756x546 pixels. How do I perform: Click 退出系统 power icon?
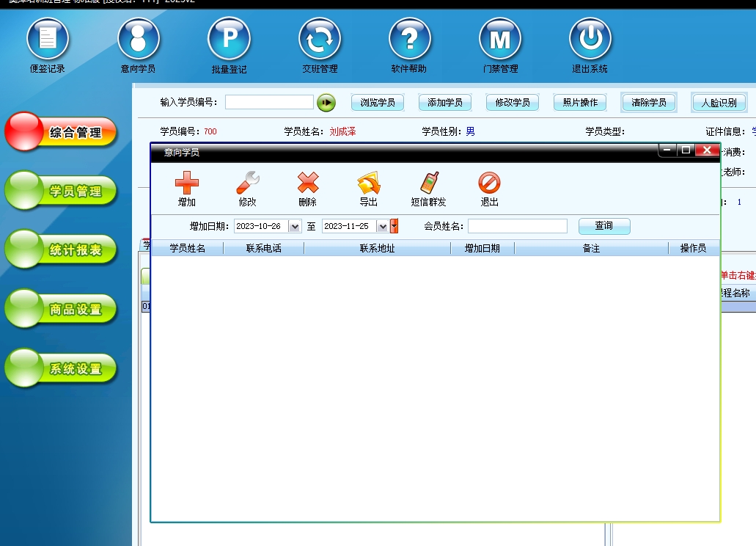[590, 39]
